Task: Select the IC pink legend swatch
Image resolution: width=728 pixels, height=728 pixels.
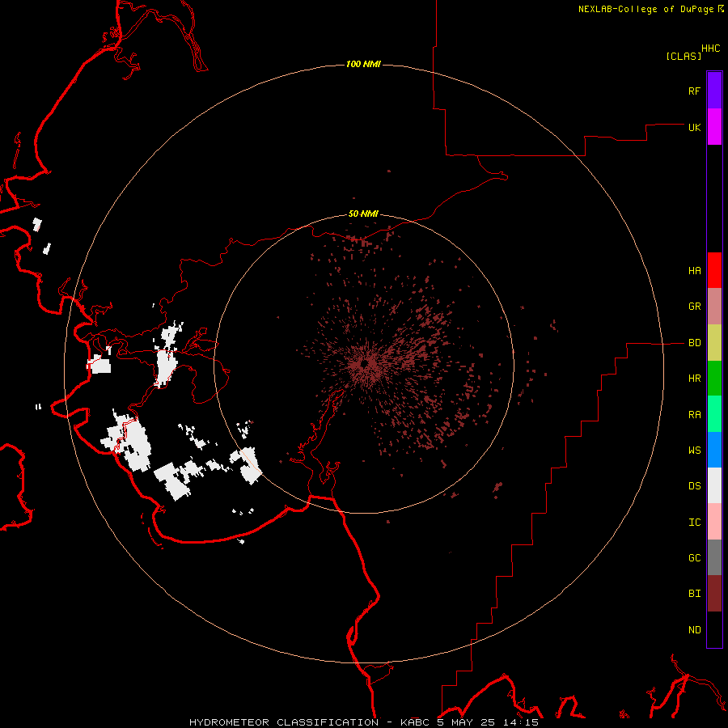Action: (x=714, y=522)
